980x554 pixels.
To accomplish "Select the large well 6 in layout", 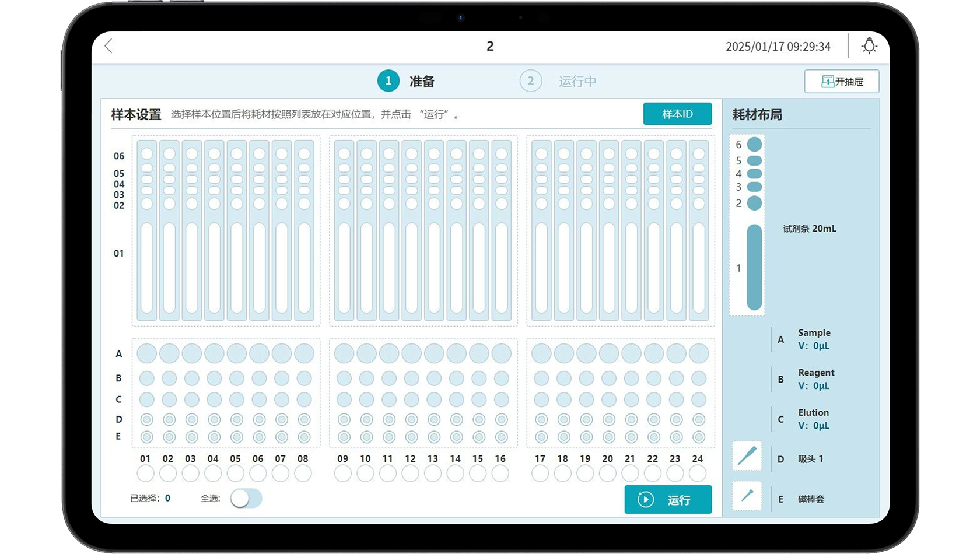I will (754, 144).
